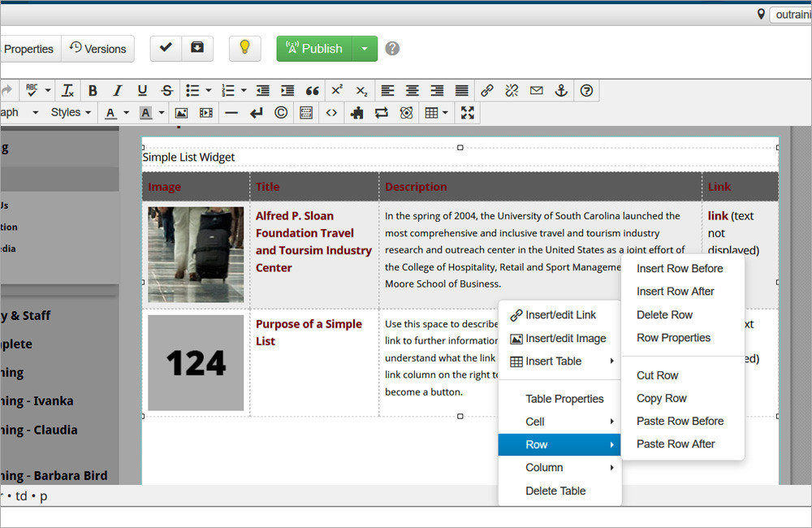Toggle underline text formatting
Screen dimensions: 812x528
click(x=142, y=90)
